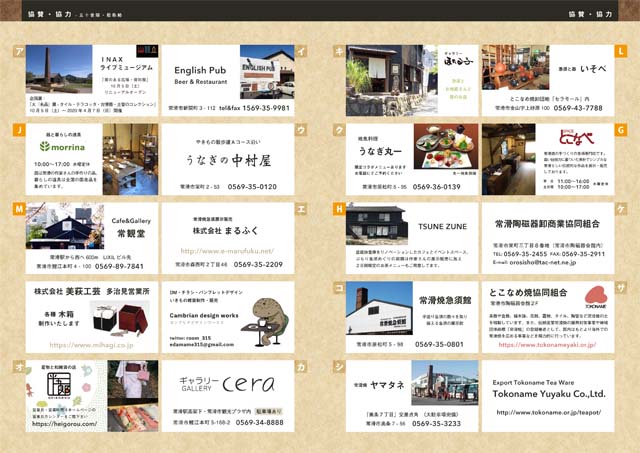Click the ケ marker beside 常滑陶磁器卸商業協同組合
The width and height of the screenshot is (640, 453).
621,209
